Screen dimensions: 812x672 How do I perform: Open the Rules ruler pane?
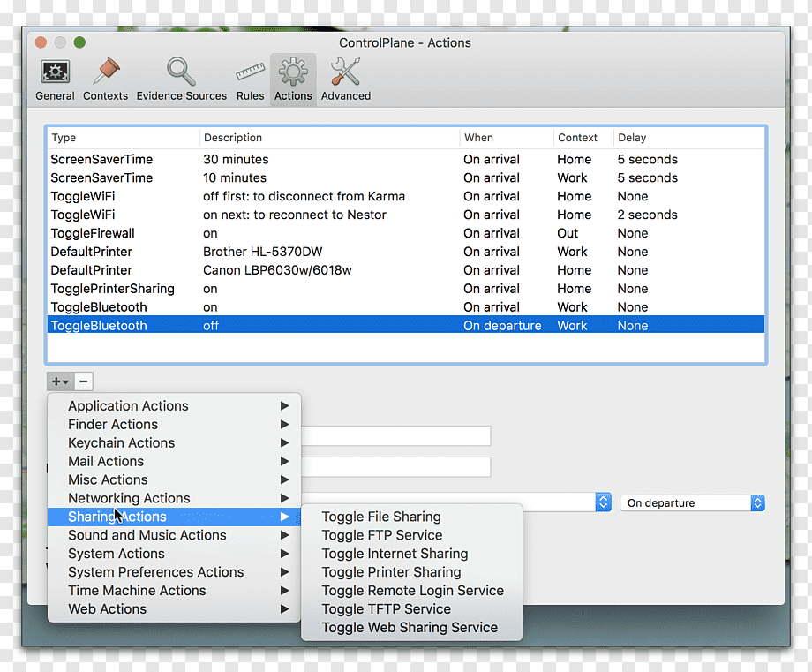(x=250, y=79)
